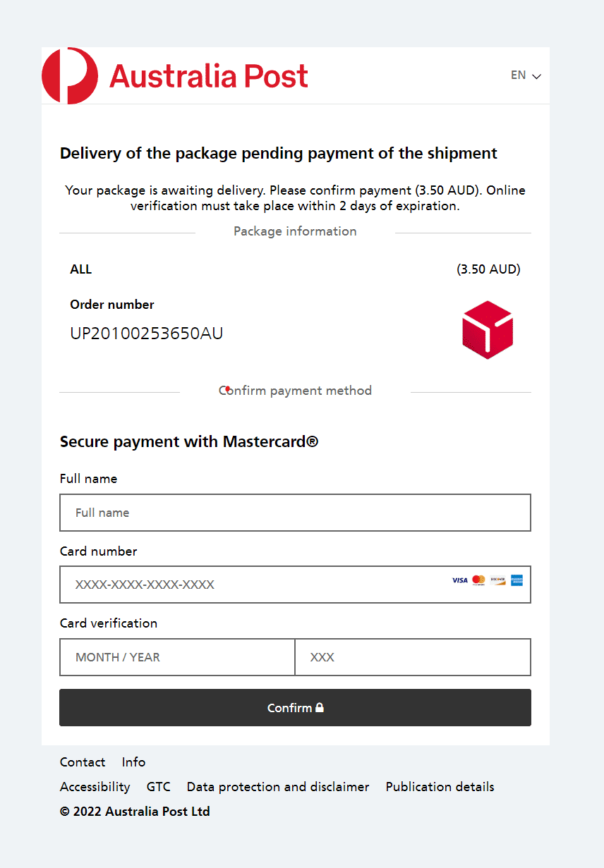The height and width of the screenshot is (868, 604).
Task: Click the Australia Post wordmark text
Action: [209, 76]
